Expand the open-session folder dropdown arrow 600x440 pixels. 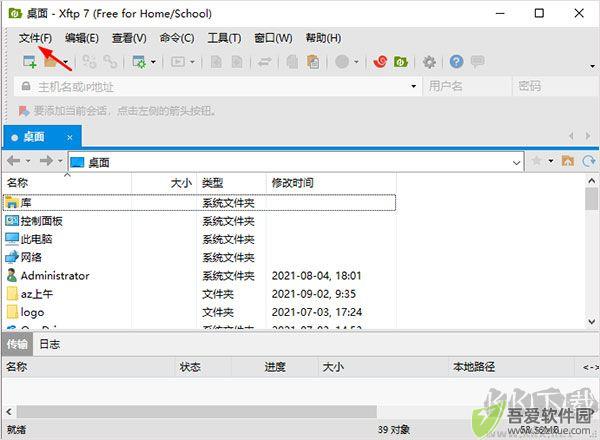66,62
